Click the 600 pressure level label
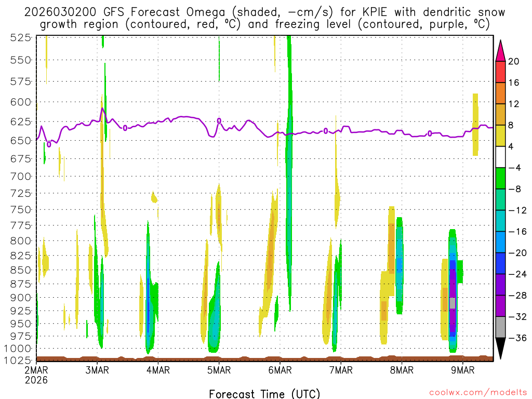 (x=21, y=102)
